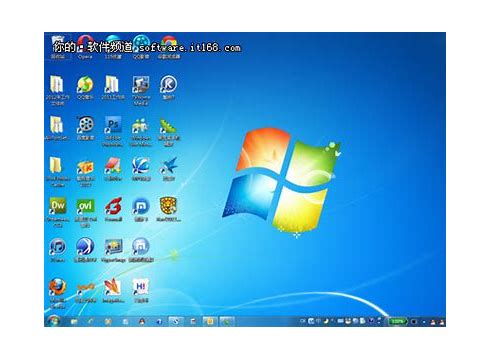The height and width of the screenshot is (360, 490).
Task: Open the Baidu Hi 'H!' shortcut
Action: pyautogui.click(x=141, y=290)
